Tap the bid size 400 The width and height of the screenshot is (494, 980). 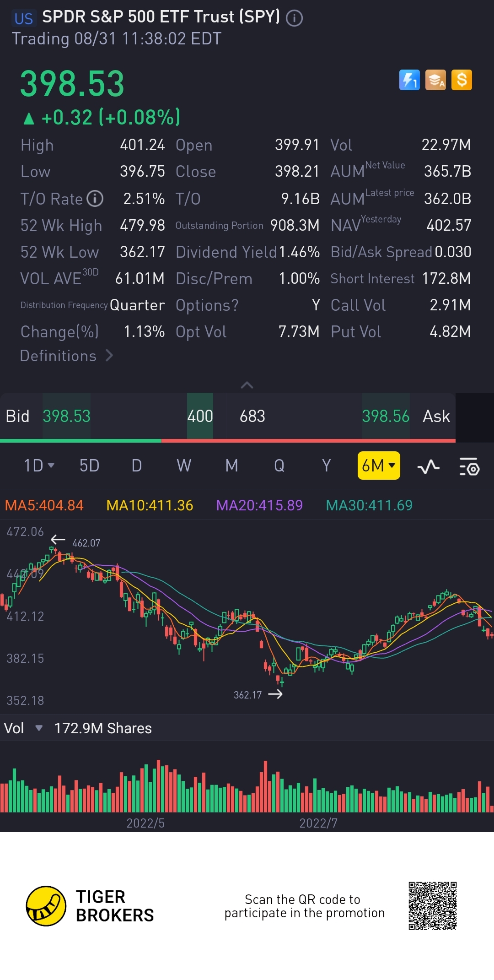[200, 416]
